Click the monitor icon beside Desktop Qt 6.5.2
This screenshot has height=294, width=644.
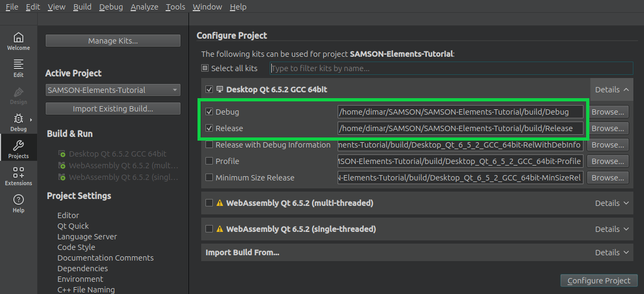pos(220,90)
